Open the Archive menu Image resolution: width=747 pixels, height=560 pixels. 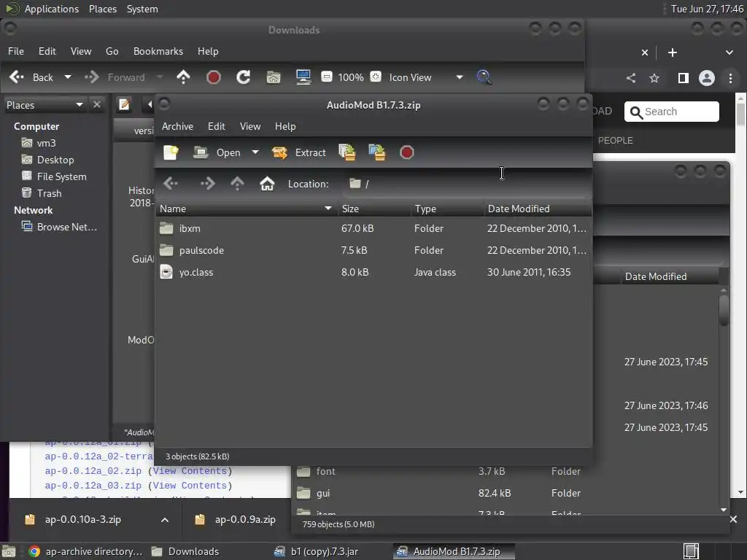[x=177, y=126]
